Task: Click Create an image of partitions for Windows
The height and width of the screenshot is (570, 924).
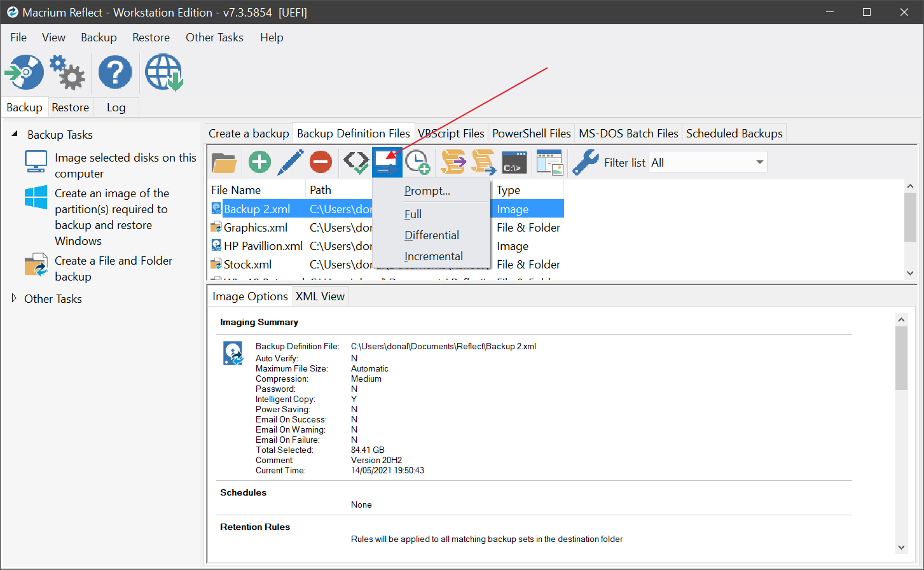Action: point(112,217)
